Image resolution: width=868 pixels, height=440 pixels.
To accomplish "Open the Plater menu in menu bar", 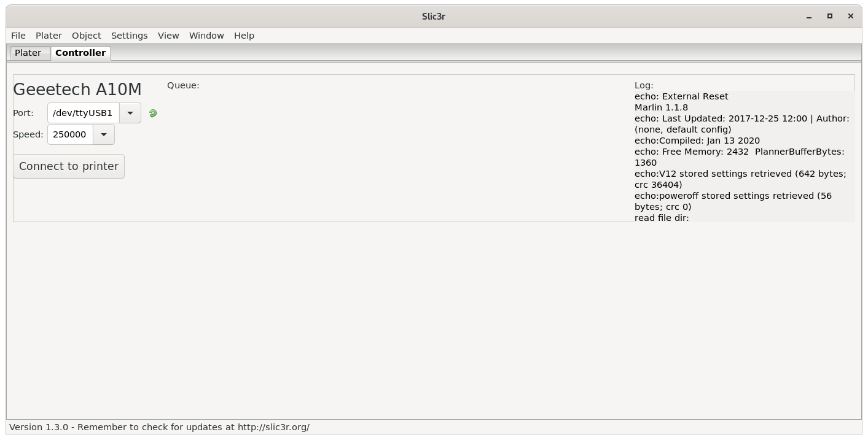I will point(49,36).
